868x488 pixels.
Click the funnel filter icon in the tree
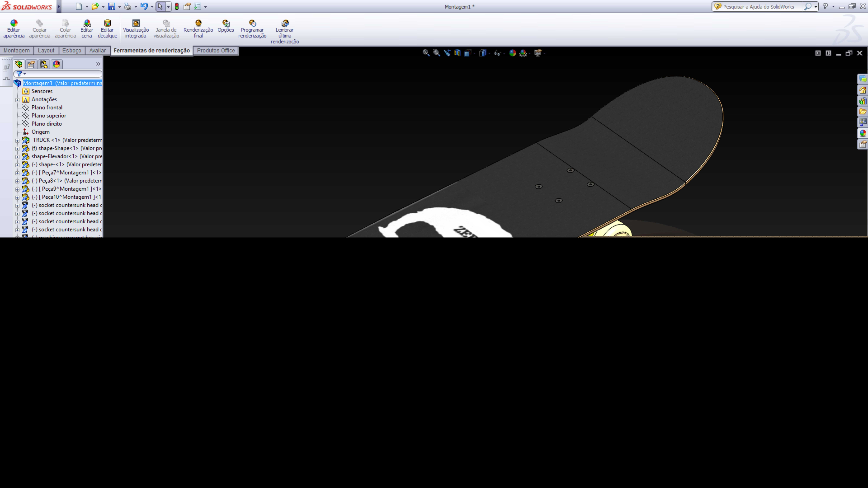[x=19, y=74]
